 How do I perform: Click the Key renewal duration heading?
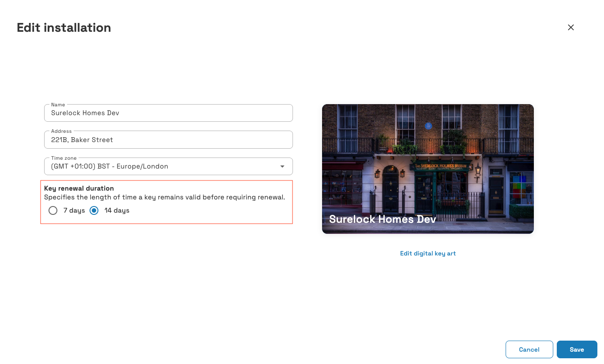[79, 188]
